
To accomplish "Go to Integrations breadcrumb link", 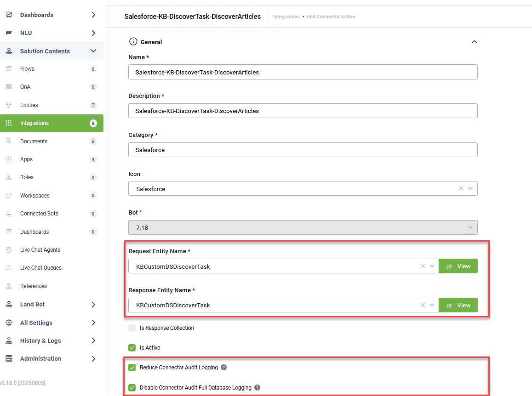I will coord(286,17).
